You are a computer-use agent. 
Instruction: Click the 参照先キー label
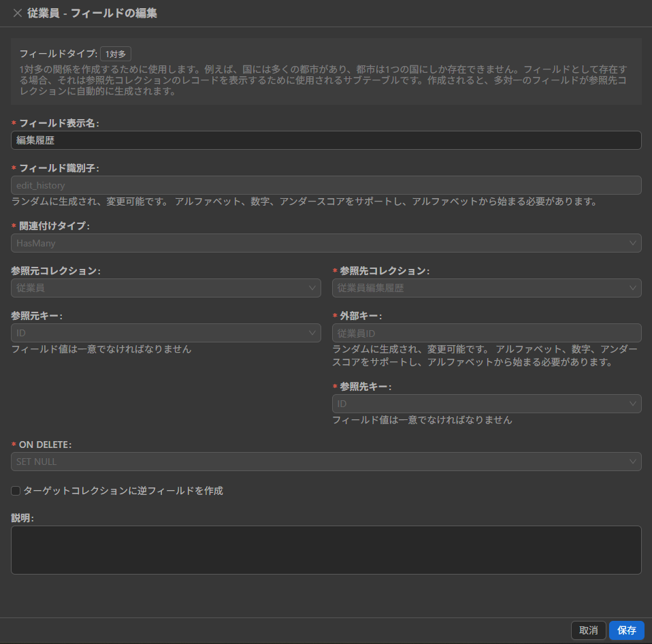[x=365, y=387]
